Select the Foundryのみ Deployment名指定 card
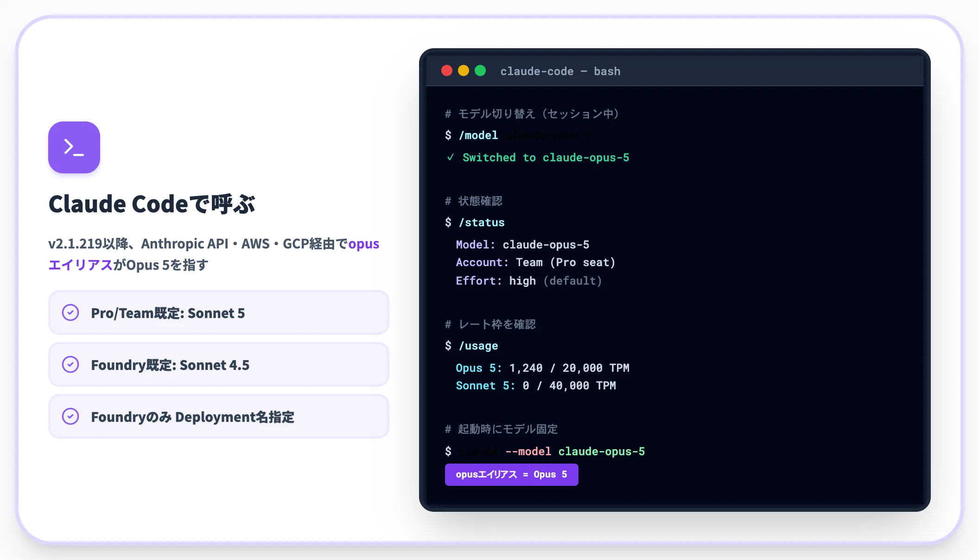 coord(219,416)
